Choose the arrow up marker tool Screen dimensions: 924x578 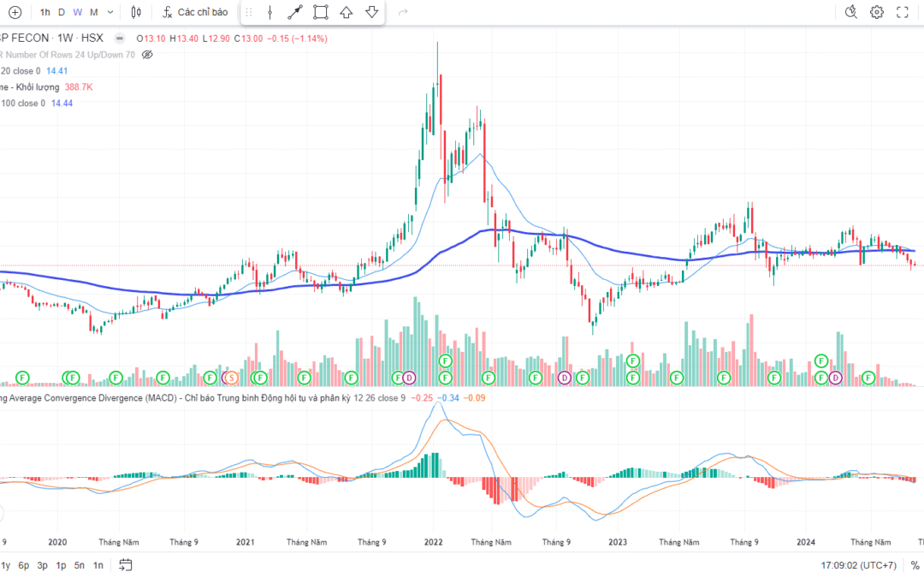click(x=346, y=12)
